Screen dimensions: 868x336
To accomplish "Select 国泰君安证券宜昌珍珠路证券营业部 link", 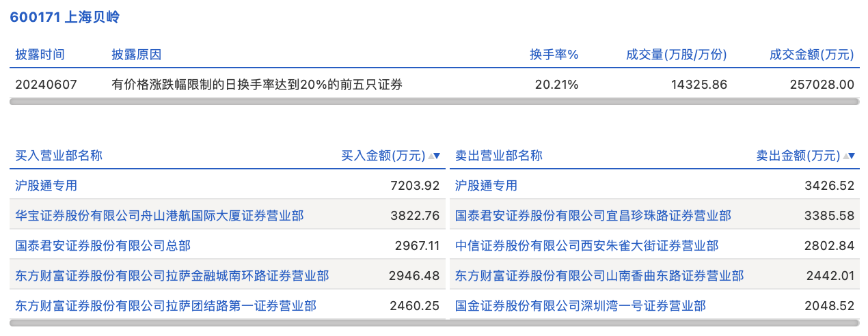I will [593, 216].
